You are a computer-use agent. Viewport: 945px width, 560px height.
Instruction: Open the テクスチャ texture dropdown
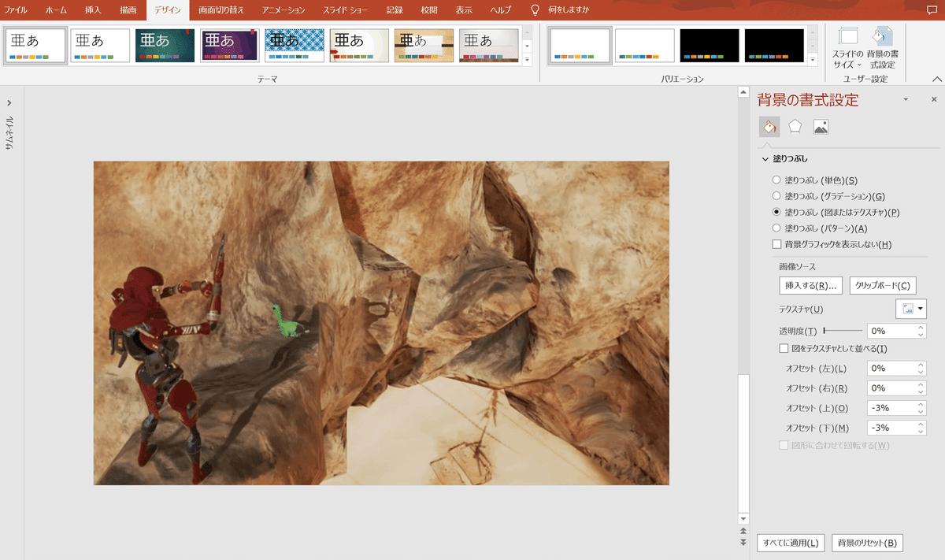click(911, 309)
